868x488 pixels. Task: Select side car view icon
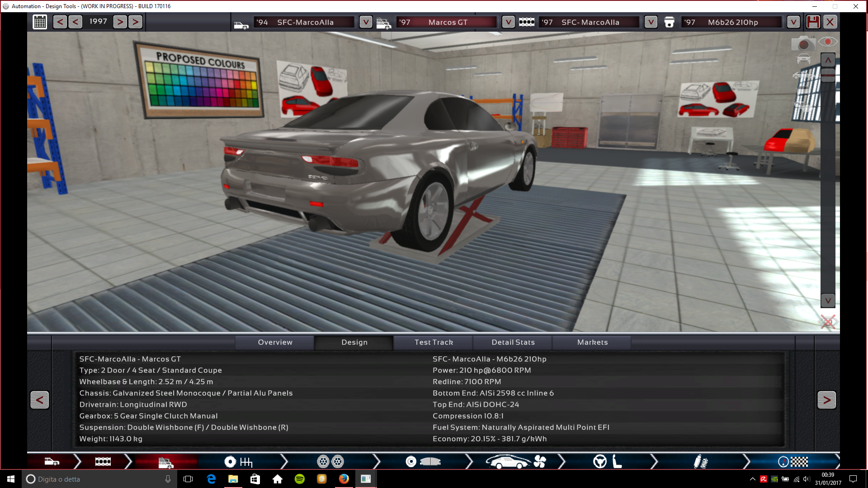[x=803, y=75]
